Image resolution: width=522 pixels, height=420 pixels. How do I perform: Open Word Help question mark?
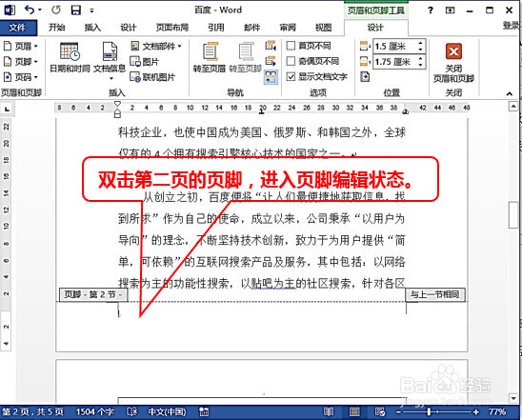pyautogui.click(x=431, y=10)
